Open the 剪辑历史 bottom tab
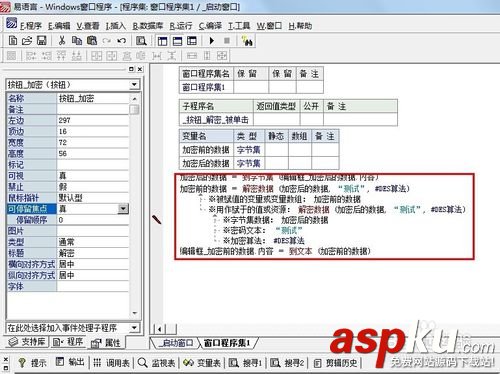 point(336,362)
